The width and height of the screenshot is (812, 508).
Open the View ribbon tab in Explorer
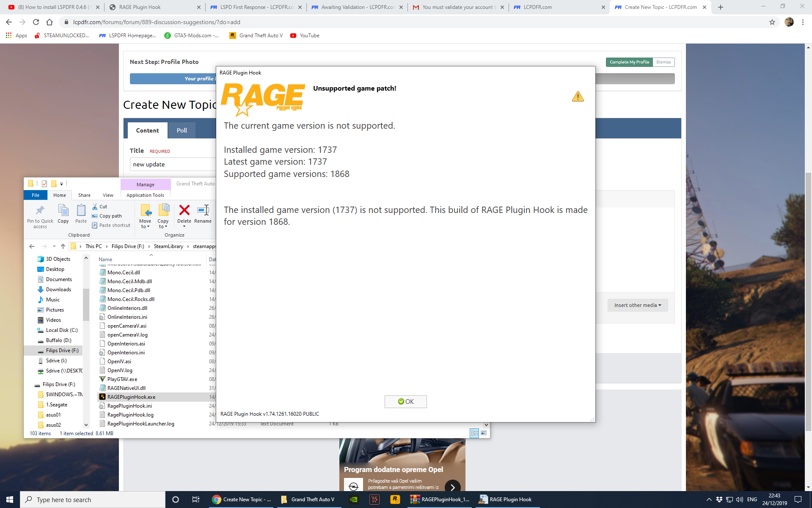pos(108,195)
